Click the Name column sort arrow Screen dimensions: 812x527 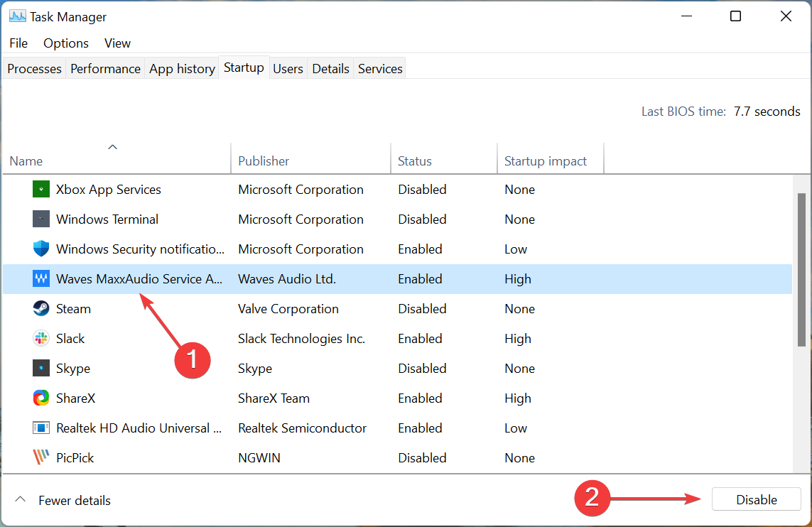click(112, 146)
